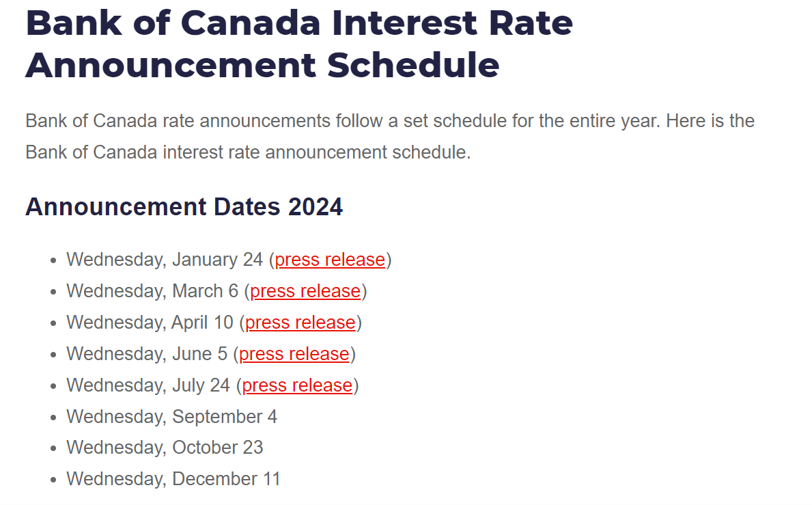Follow the April 10 press release link

pos(300,323)
